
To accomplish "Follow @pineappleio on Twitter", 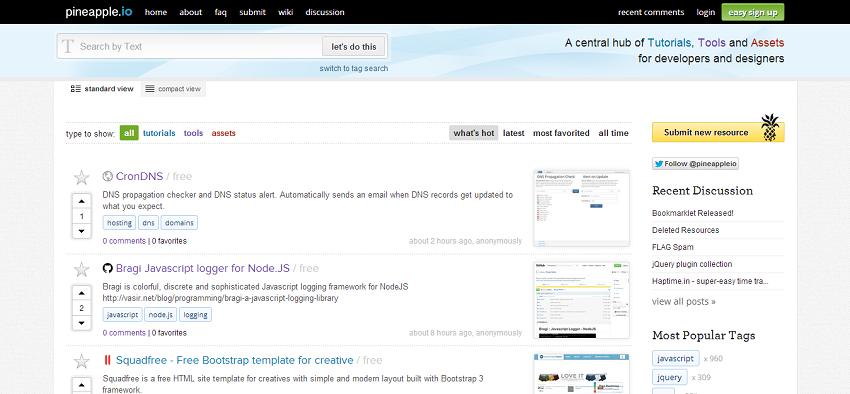I will [695, 164].
